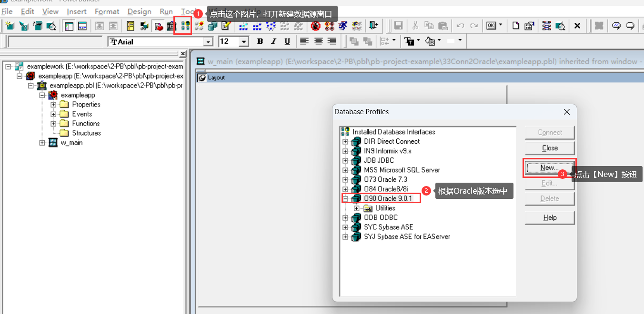Toggle Underline formatting
644x314 pixels.
pyautogui.click(x=287, y=41)
